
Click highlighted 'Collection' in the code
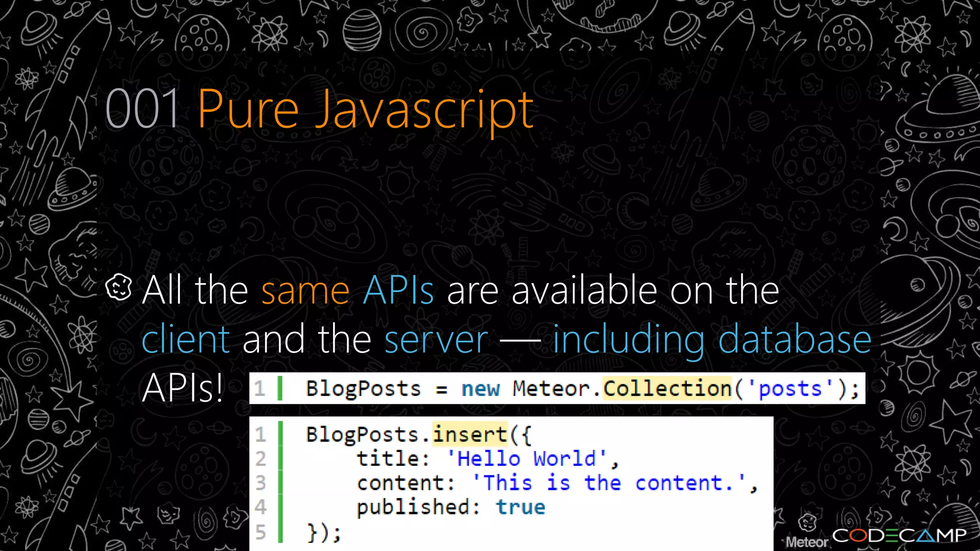point(667,388)
